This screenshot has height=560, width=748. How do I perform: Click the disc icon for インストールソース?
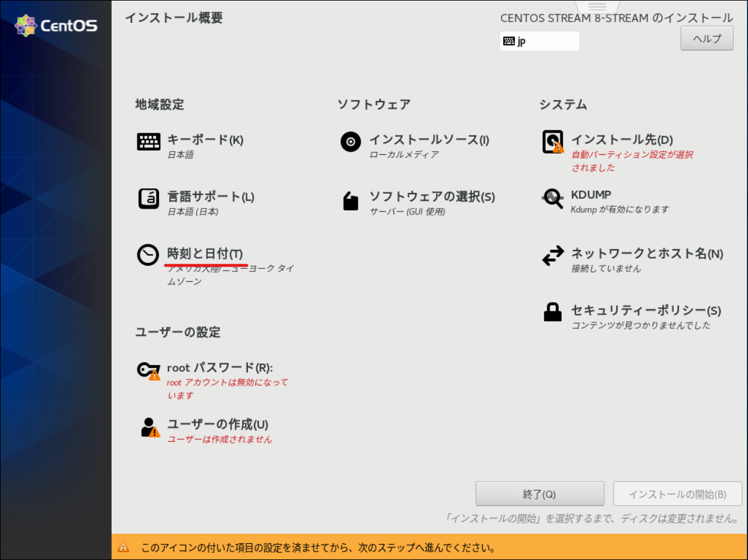pos(351,142)
